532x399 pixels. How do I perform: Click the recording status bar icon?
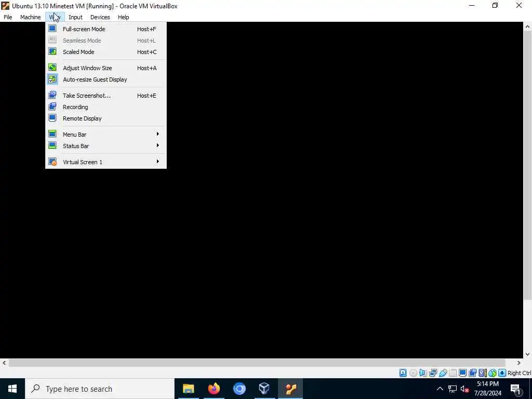pyautogui.click(x=472, y=373)
